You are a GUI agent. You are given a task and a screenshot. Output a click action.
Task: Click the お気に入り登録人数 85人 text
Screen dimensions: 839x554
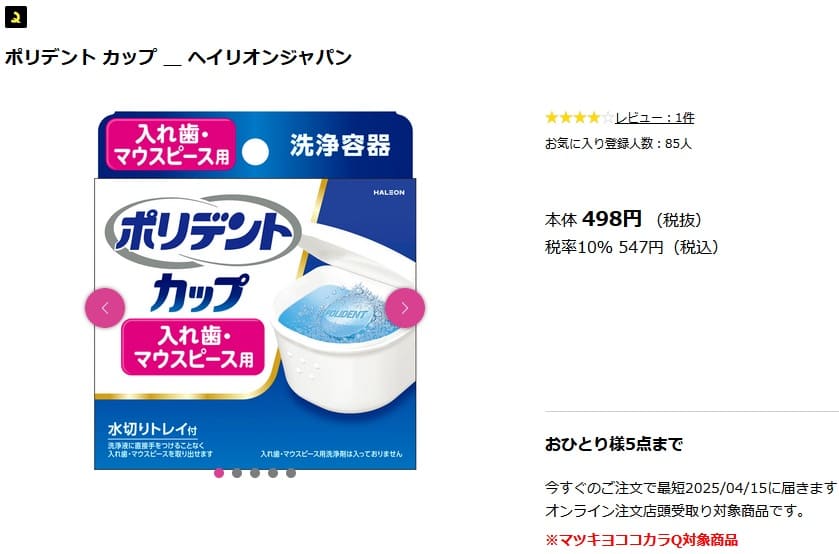click(x=618, y=143)
